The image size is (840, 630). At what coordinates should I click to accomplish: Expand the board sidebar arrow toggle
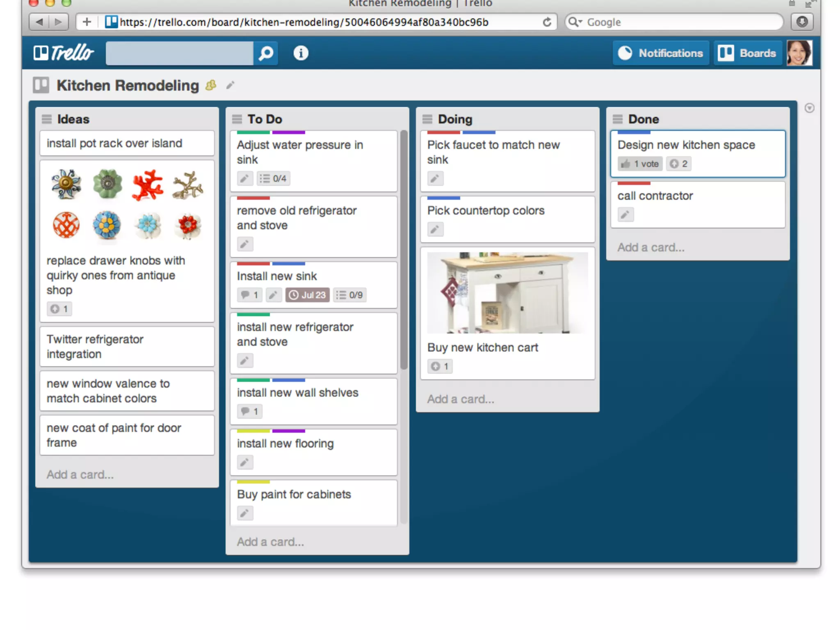coord(809,108)
